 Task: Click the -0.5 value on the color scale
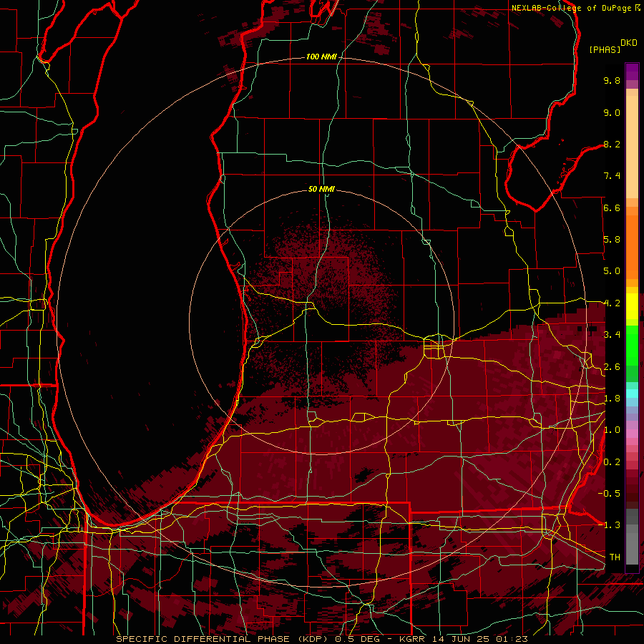tap(609, 494)
